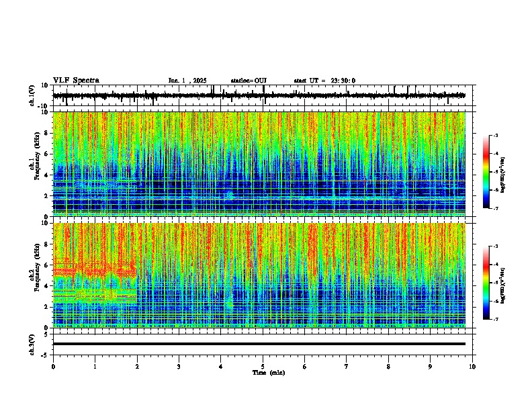Click the "7" time axis tick label
Image resolution: width=532 pixels, height=411 pixels.
point(347,367)
